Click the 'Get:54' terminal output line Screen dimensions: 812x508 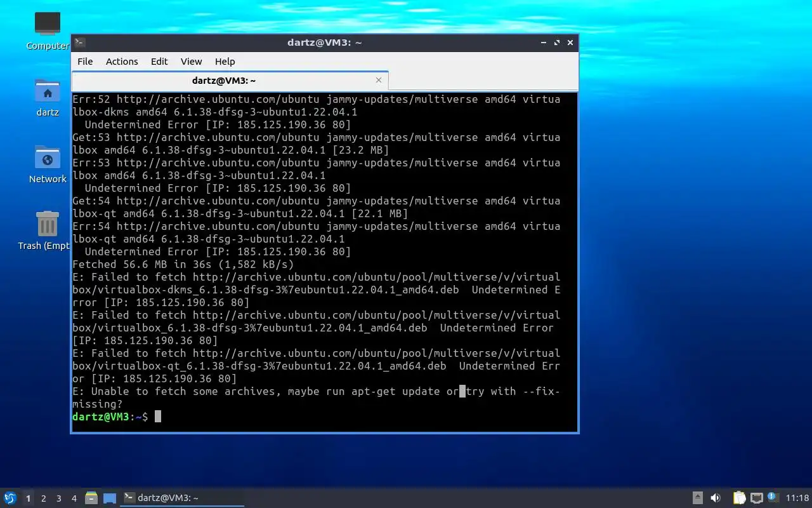[317, 207]
